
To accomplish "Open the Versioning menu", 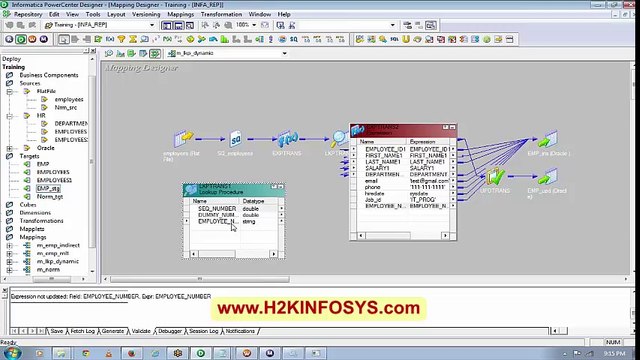I will (x=146, y=14).
